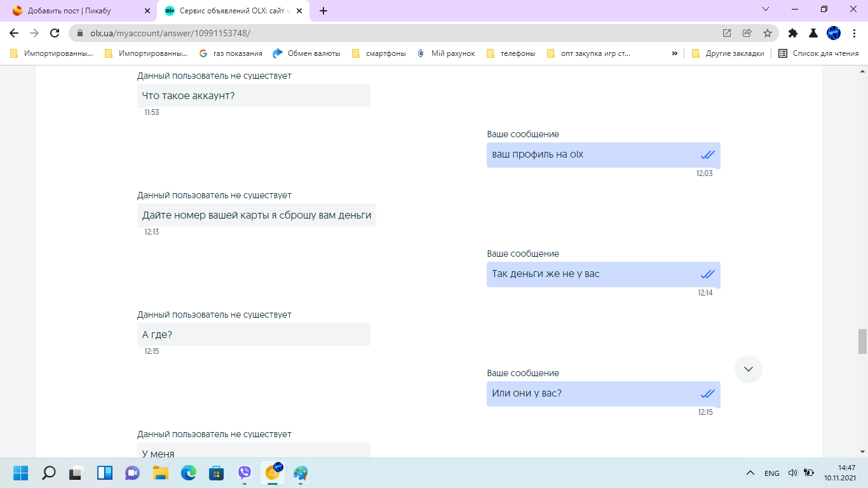Switch ENG input language
868x488 pixels.
coord(772,473)
